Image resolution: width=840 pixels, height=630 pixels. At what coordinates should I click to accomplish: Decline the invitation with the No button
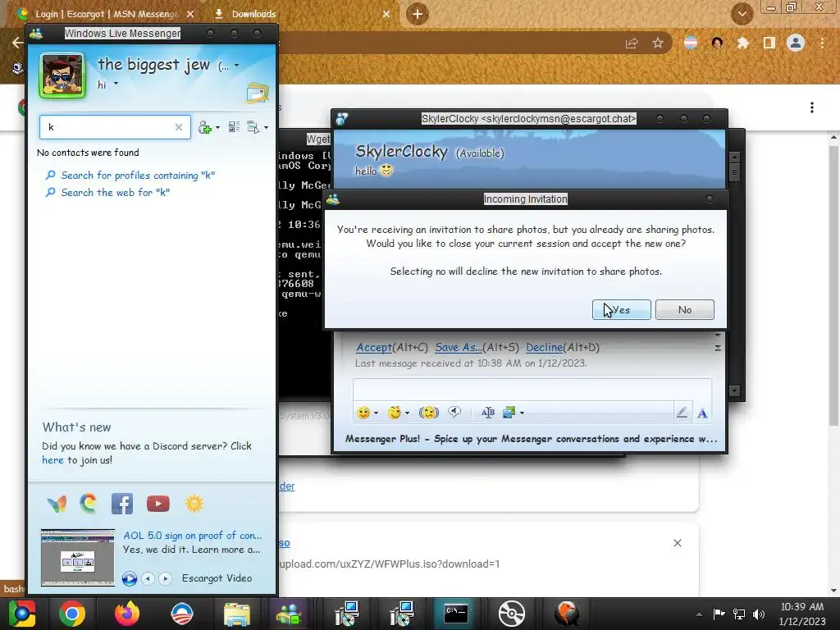point(685,309)
